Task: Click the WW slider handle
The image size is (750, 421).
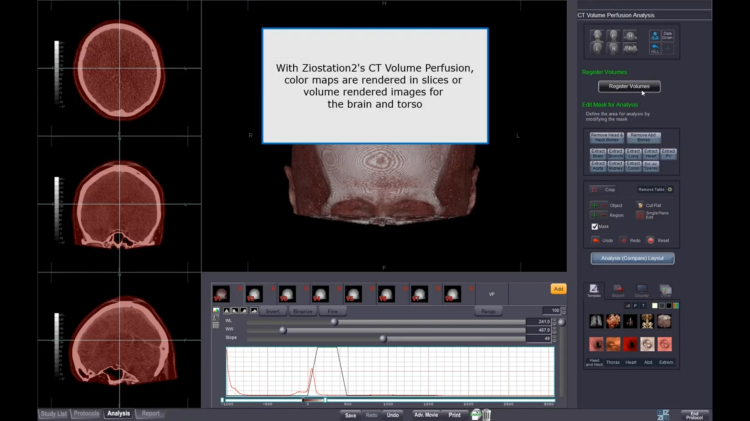Action: click(x=283, y=330)
